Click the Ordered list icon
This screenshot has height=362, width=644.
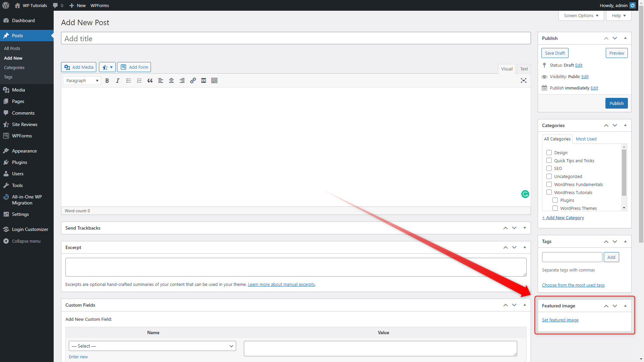tap(139, 80)
